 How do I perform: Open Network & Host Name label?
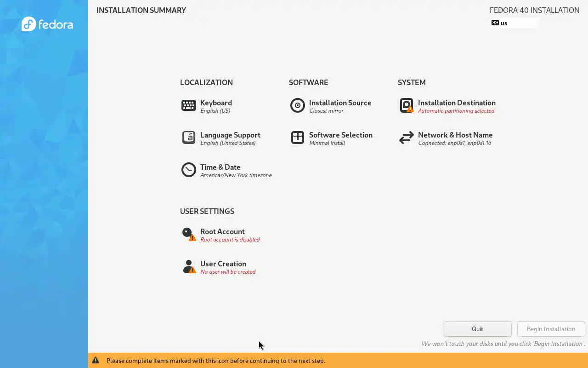pyautogui.click(x=455, y=135)
